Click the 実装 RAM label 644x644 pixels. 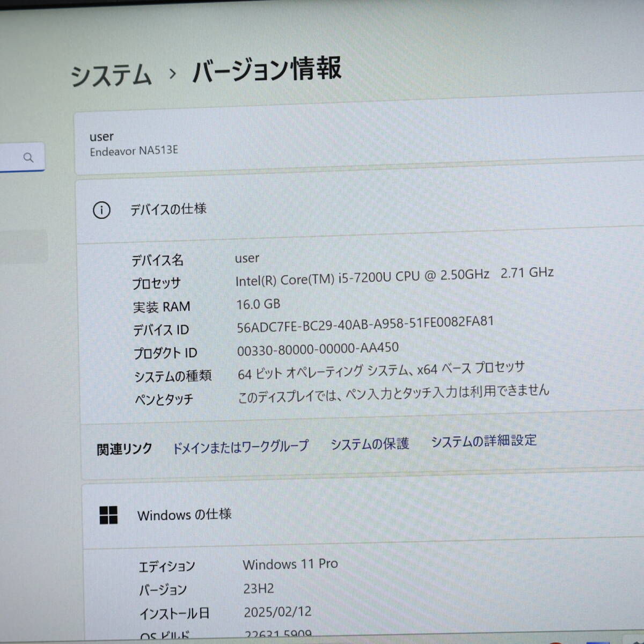(162, 307)
